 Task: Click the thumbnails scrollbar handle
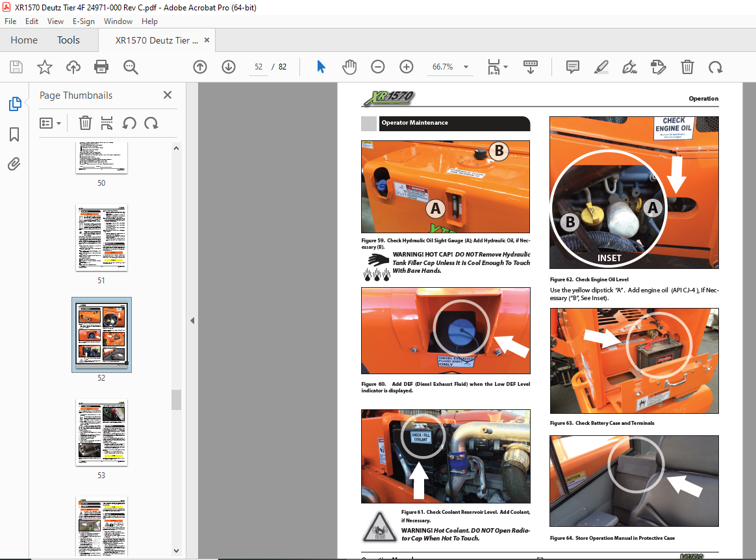point(176,400)
